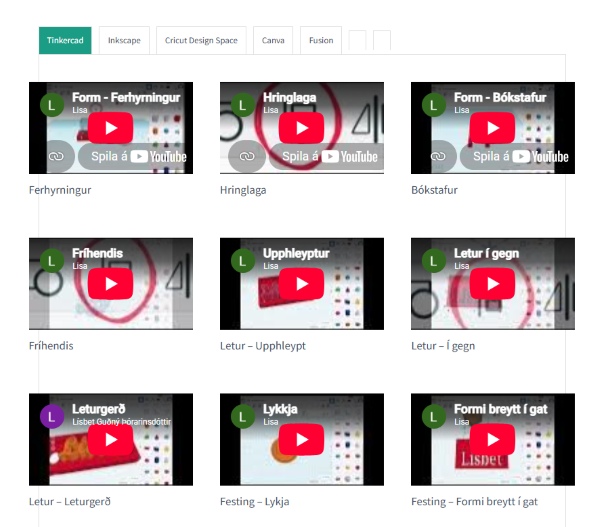Copy link icon on Ferhyrningur video
Screen dimensions: 600x527
coord(56,156)
